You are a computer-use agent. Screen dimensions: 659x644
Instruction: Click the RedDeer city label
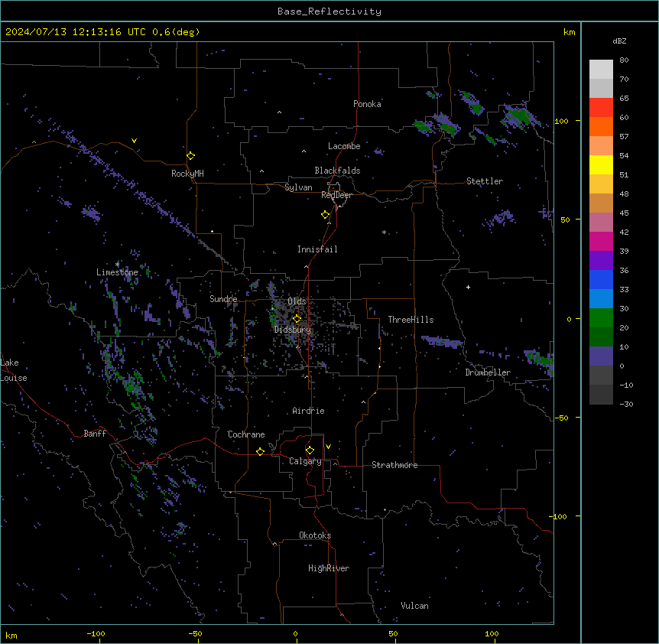336,195
